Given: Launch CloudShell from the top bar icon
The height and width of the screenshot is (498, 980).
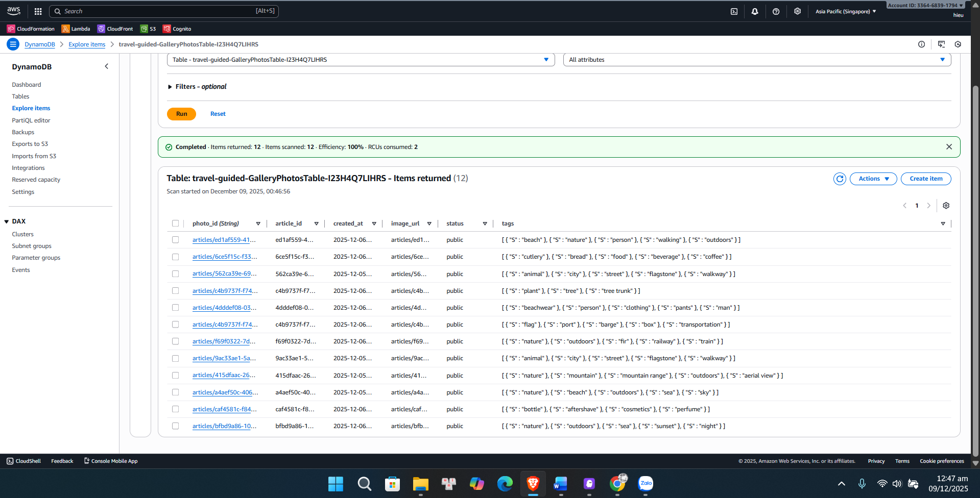Looking at the screenshot, I should pyautogui.click(x=734, y=11).
